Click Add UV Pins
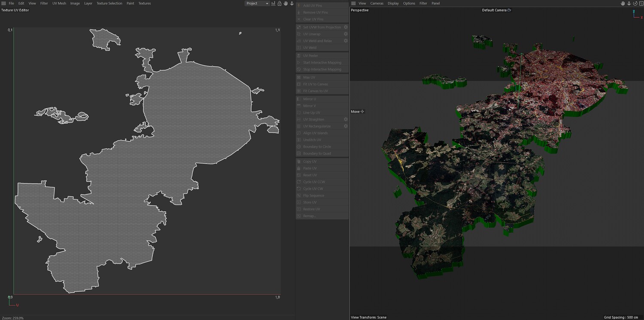Screen dimensions: 644x320 tap(322, 6)
